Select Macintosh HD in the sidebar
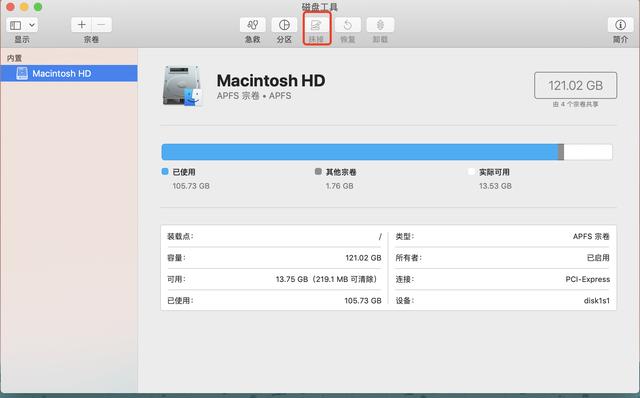 pos(69,73)
